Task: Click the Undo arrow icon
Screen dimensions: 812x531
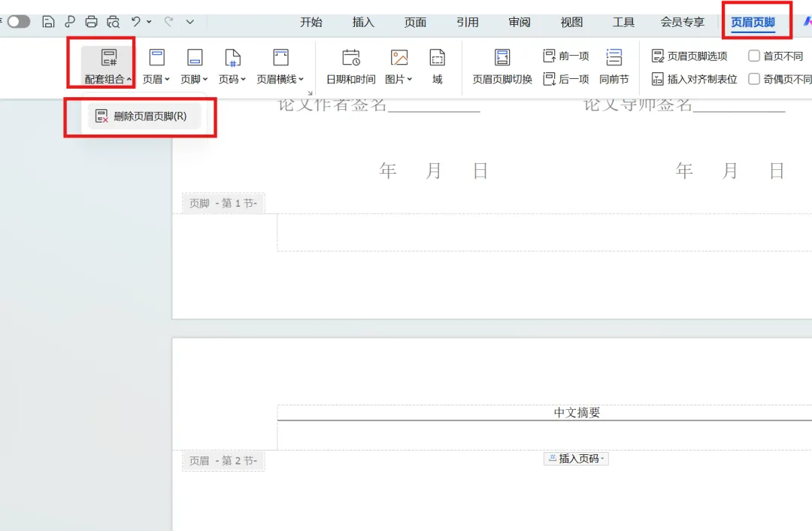Action: [x=135, y=22]
